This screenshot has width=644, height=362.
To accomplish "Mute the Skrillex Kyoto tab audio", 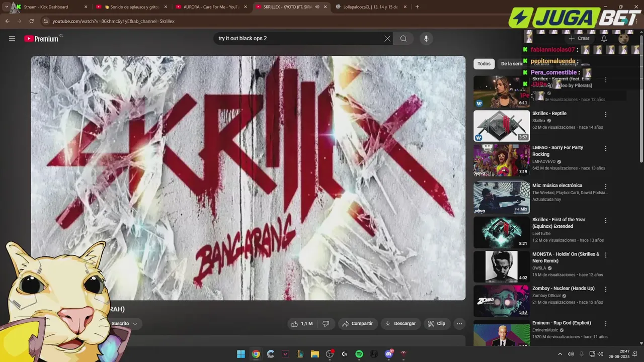I will click(317, 7).
